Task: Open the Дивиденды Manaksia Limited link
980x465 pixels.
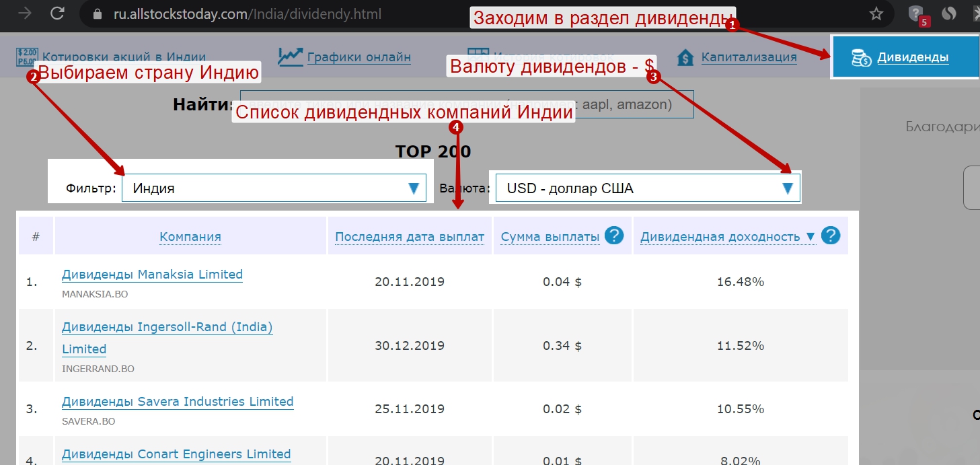Action: [152, 275]
